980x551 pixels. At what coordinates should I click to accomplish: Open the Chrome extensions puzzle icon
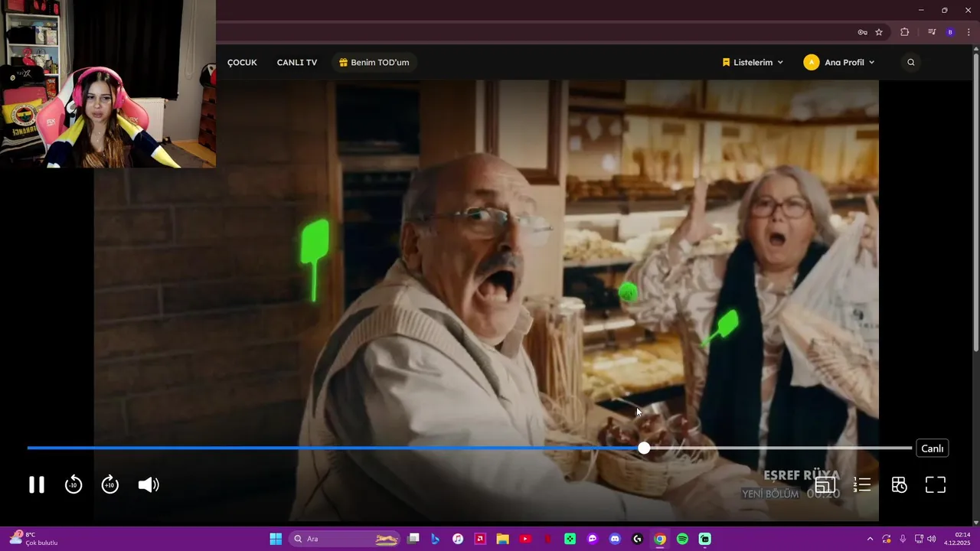(x=905, y=32)
